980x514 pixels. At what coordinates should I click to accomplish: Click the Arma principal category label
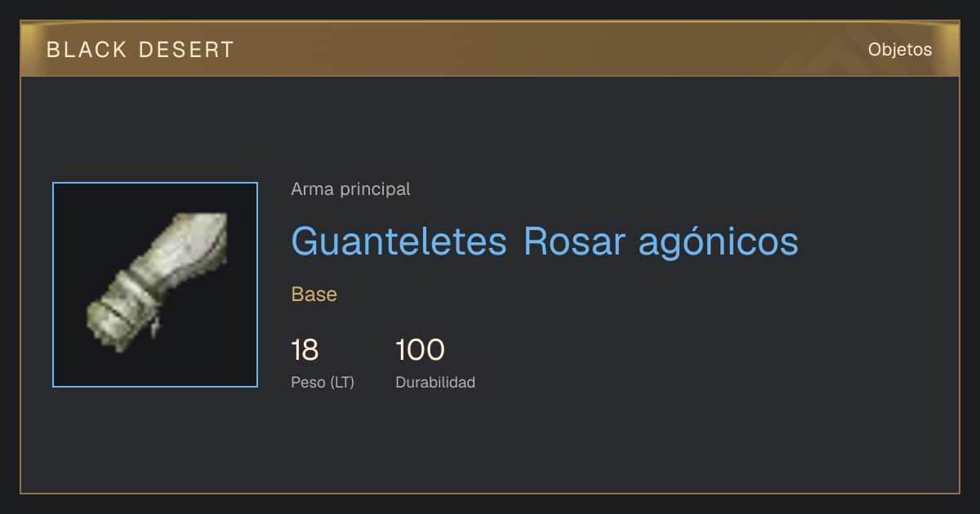(350, 189)
